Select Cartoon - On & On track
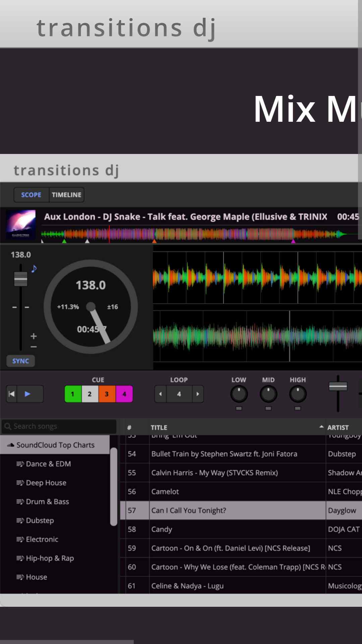Image resolution: width=362 pixels, height=644 pixels. [x=231, y=548]
